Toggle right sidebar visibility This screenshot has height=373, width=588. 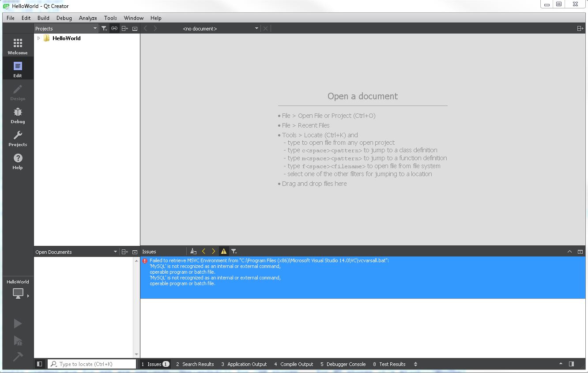tap(571, 364)
